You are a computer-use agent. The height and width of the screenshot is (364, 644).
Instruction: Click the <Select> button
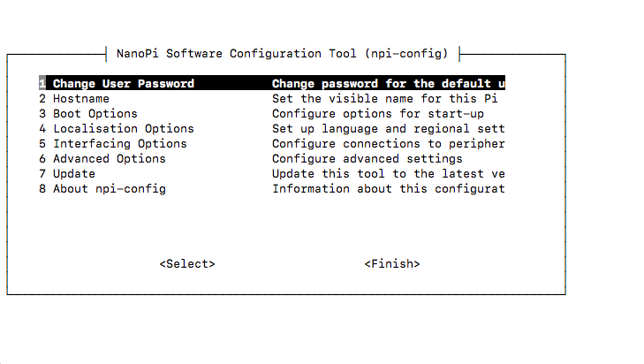pyautogui.click(x=187, y=264)
